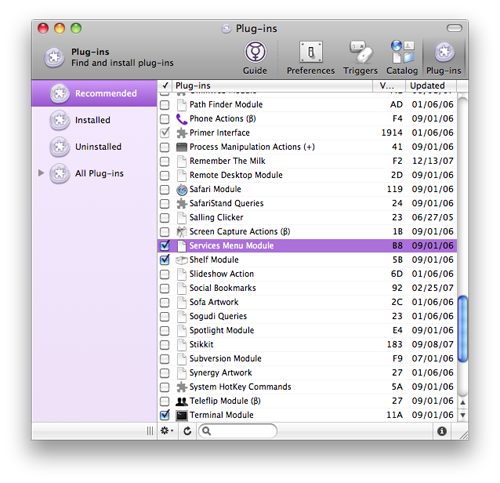Click the document icon beside Remember The Milk
This screenshot has width=500, height=483.
click(182, 161)
